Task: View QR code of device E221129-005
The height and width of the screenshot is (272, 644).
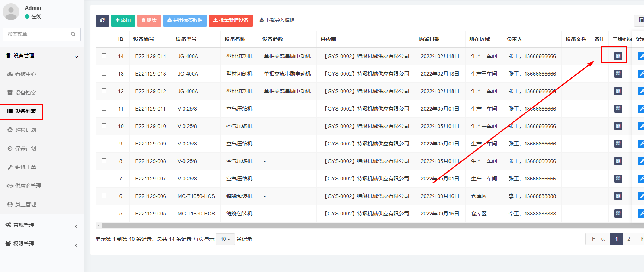Action: 618,214
